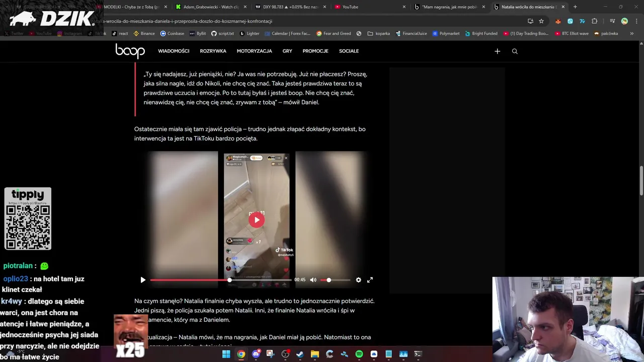Click the boop site logo
Screen dimensions: 644x362
pyautogui.click(x=130, y=51)
